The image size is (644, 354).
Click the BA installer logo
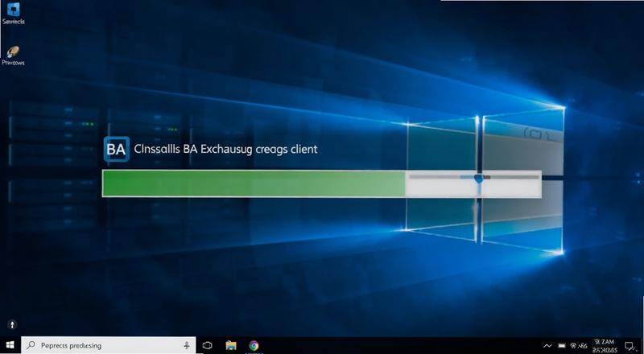click(x=116, y=149)
